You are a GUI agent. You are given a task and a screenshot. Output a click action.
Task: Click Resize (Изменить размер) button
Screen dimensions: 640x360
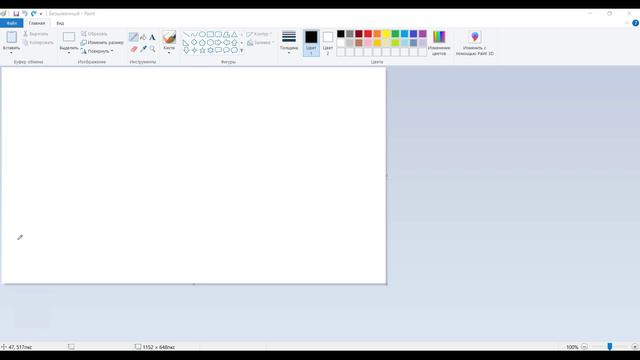(102, 42)
